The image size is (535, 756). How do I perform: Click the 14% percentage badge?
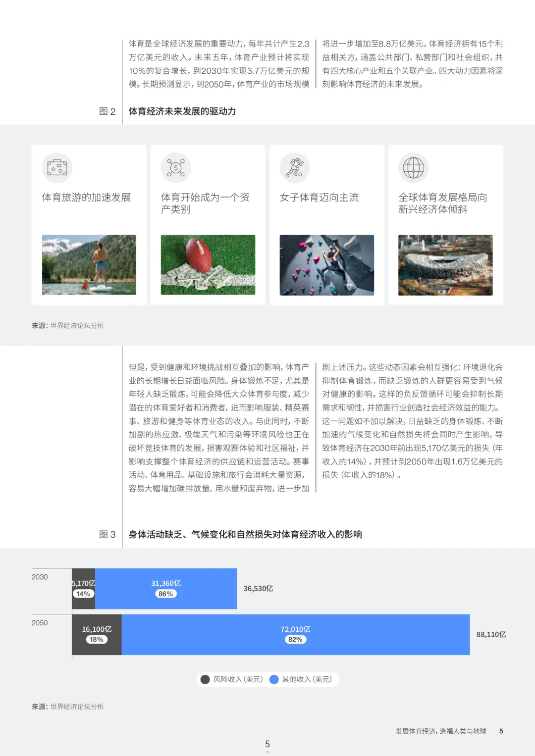point(83,594)
